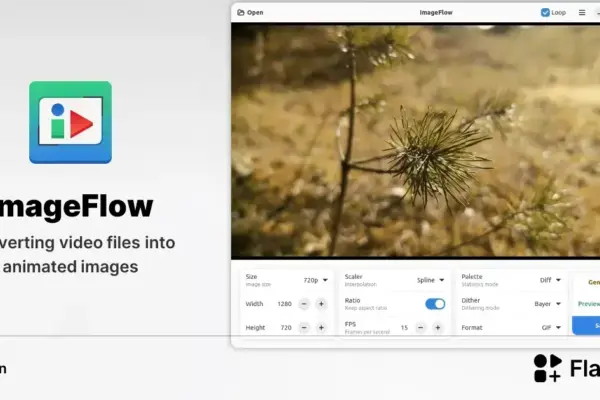Click the 'animated images' tagline text

click(x=70, y=267)
